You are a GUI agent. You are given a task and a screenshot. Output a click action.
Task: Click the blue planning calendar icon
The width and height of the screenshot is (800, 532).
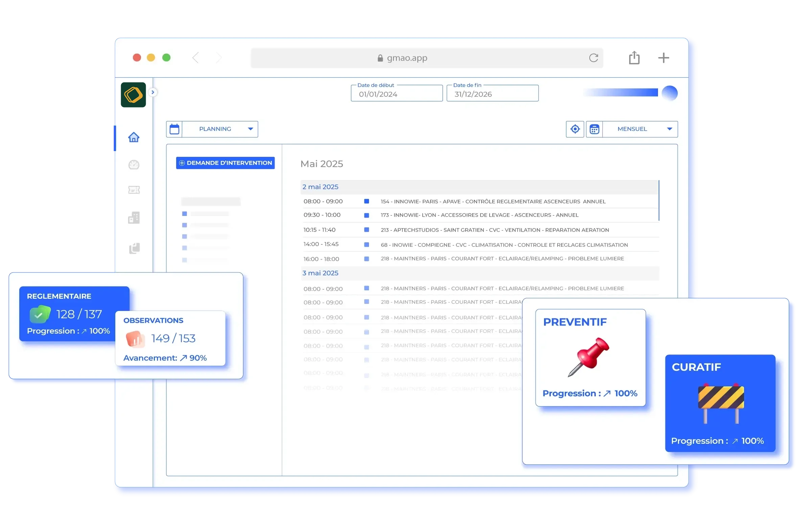[x=174, y=129]
